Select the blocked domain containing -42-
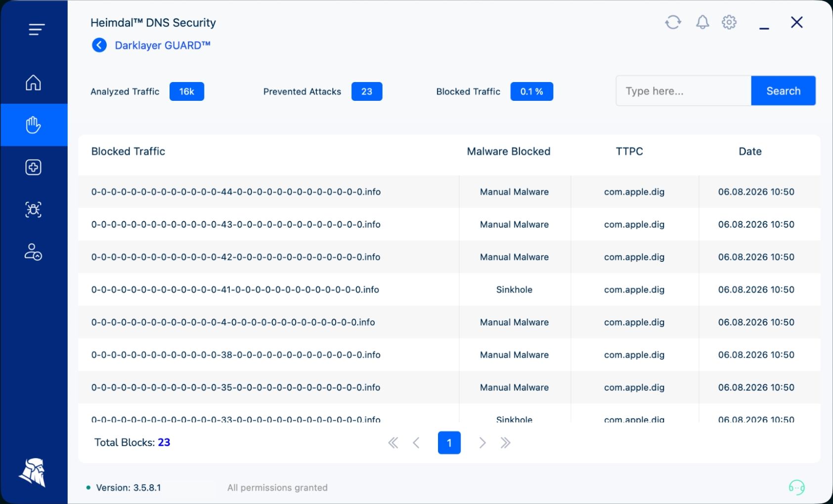833x504 pixels. (x=236, y=257)
